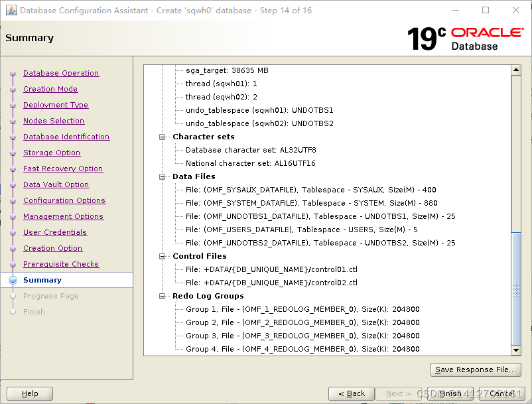Click the Save Response File button
Image resolution: width=532 pixels, height=404 pixels.
pos(476,370)
